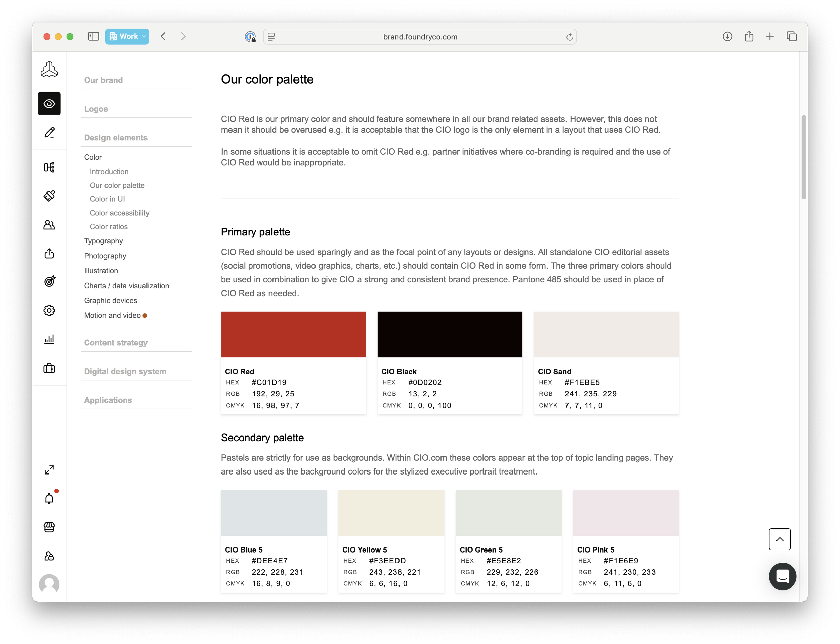This screenshot has width=840, height=644.
Task: Expand the Digital design system section
Action: point(125,371)
